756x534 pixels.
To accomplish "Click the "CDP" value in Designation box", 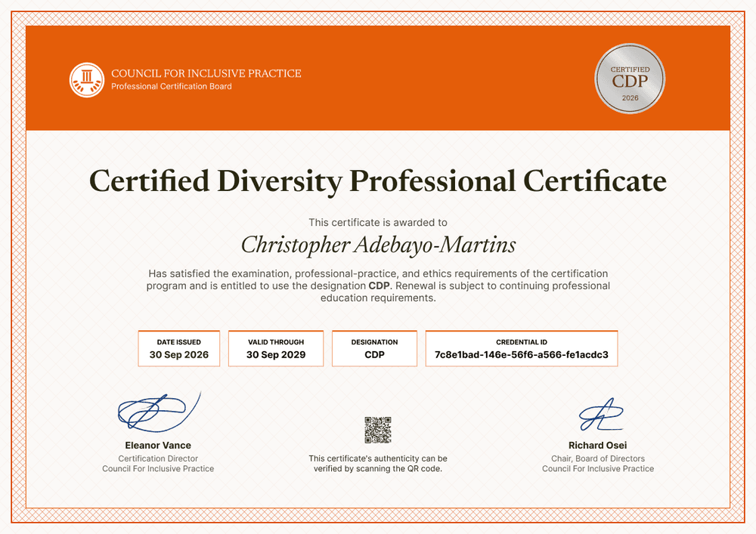I will coord(375,355).
